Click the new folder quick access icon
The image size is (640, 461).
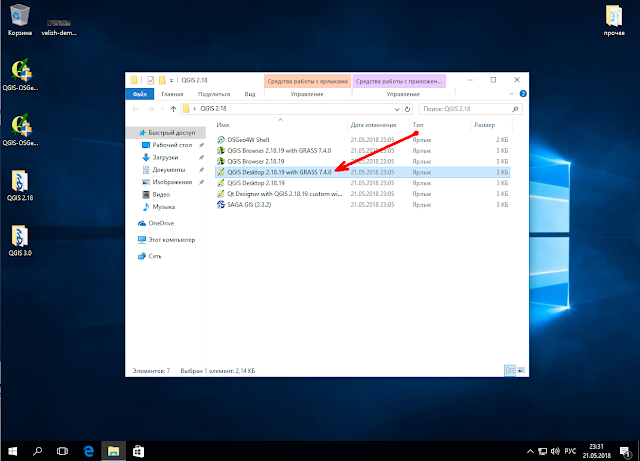click(x=162, y=80)
